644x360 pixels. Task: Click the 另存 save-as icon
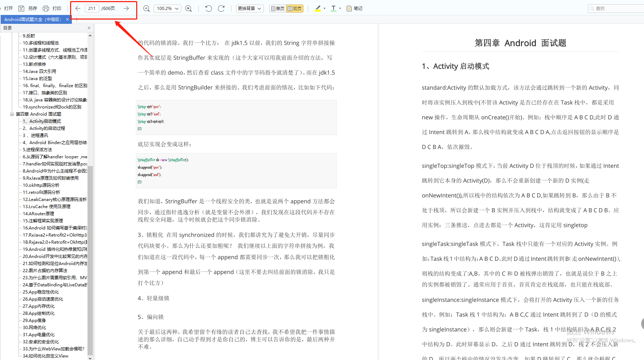(21, 8)
